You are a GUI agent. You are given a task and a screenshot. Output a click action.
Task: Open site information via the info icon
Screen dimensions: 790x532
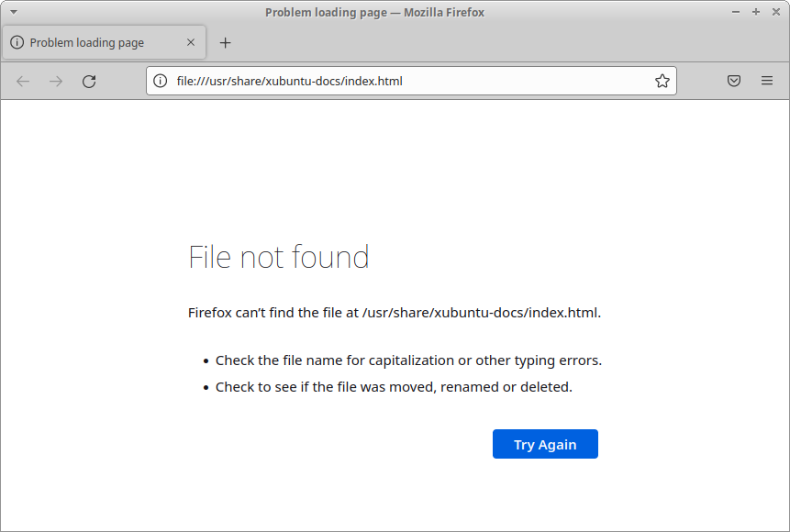click(159, 81)
